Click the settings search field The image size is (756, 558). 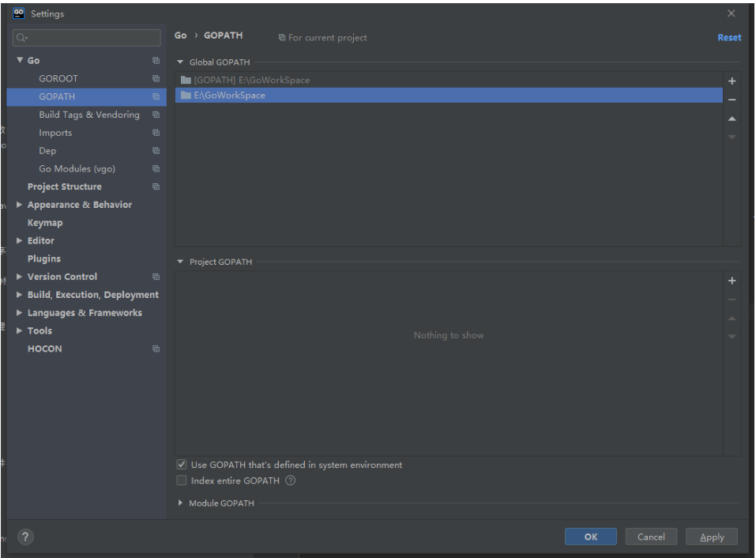(x=85, y=37)
